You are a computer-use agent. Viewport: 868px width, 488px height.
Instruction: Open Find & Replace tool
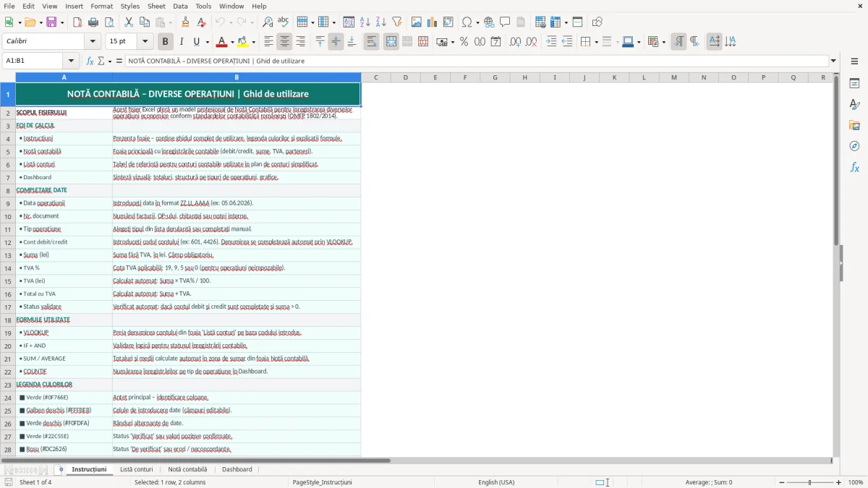tap(268, 22)
